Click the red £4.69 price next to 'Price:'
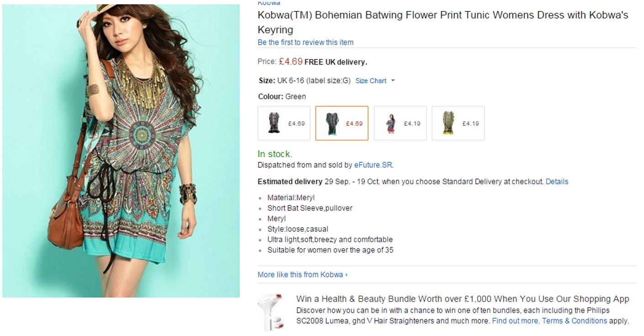The image size is (644, 336). click(x=290, y=61)
